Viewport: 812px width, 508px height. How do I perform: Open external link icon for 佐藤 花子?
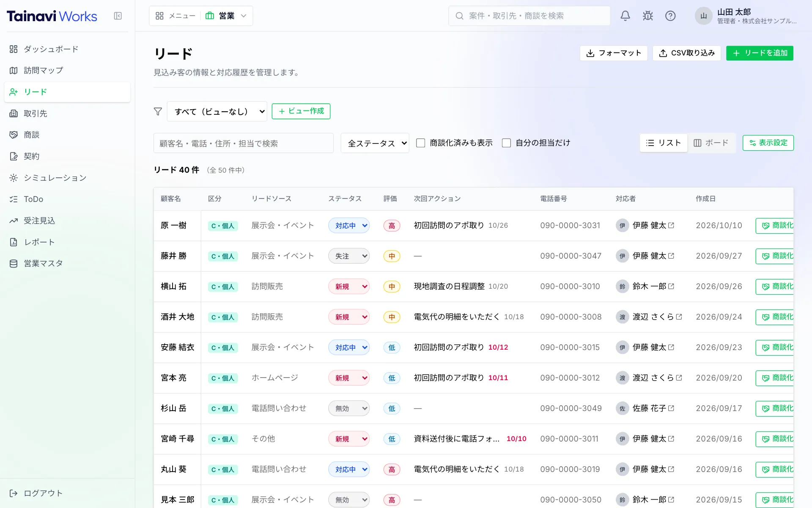[x=671, y=408]
